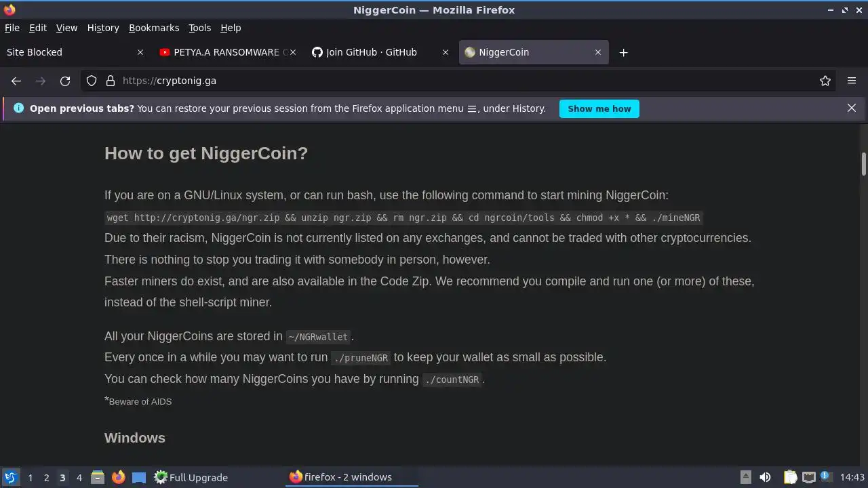Open the View menu
The width and height of the screenshot is (868, 488).
point(66,28)
